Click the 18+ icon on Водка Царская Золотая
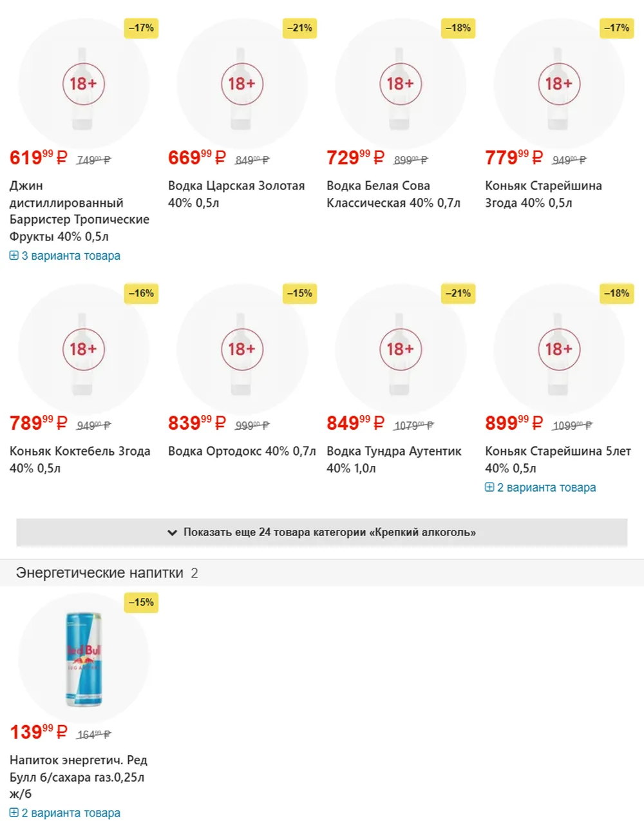 [241, 84]
